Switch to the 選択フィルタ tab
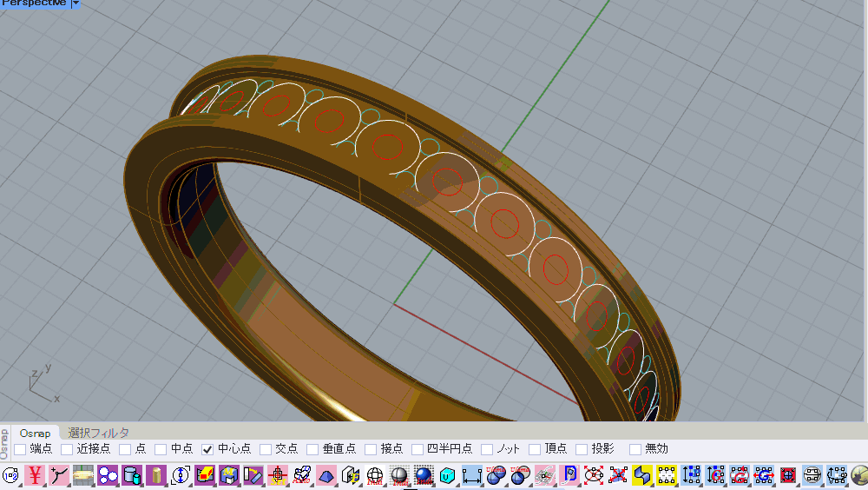 98,433
